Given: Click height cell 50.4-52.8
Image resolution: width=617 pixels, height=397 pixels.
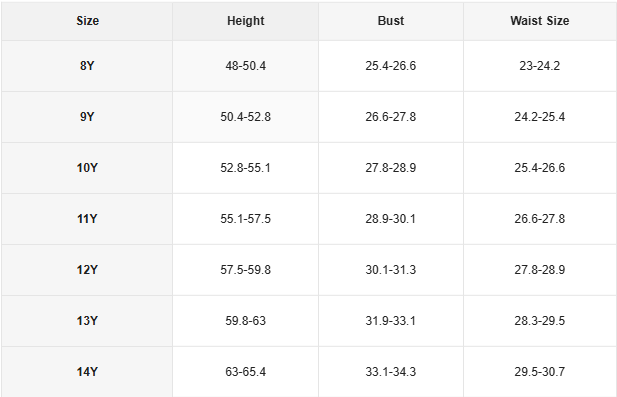Looking at the screenshot, I should [x=246, y=117].
